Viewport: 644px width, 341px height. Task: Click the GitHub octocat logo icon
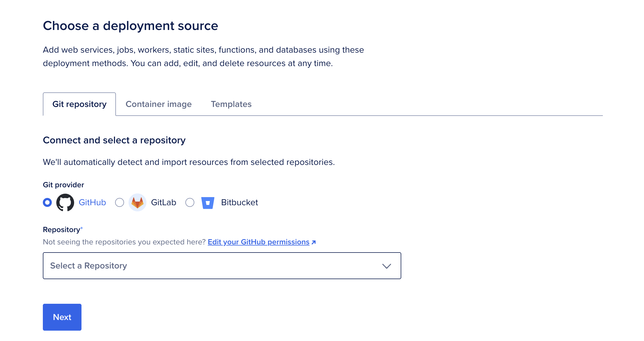(x=65, y=202)
